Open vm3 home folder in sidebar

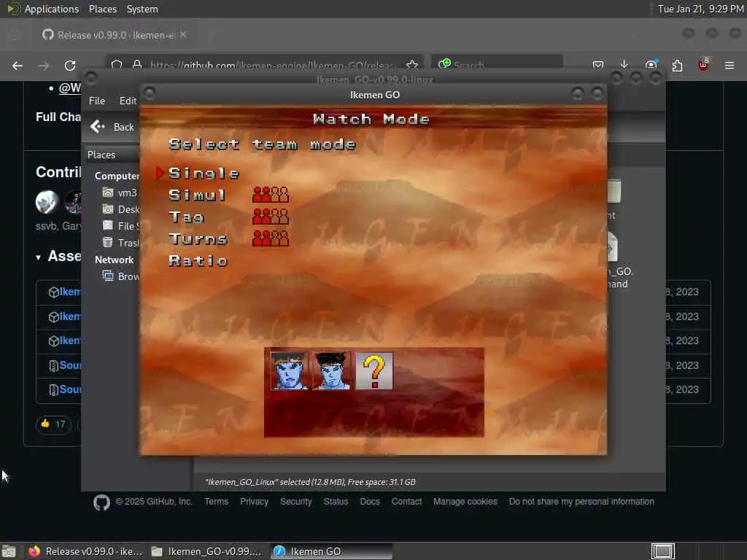(x=120, y=192)
